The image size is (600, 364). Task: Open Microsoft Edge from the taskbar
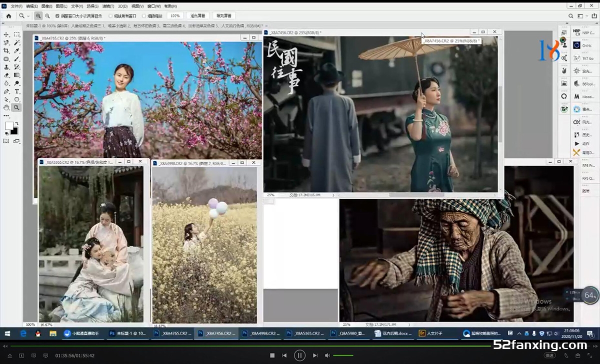point(23,334)
